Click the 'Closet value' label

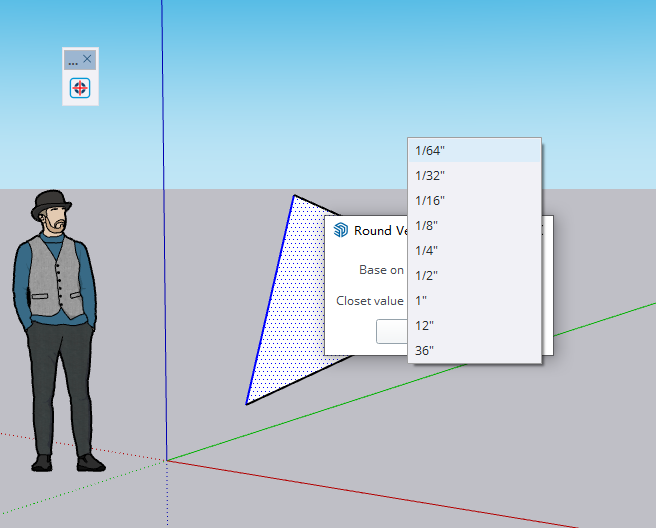tap(370, 301)
